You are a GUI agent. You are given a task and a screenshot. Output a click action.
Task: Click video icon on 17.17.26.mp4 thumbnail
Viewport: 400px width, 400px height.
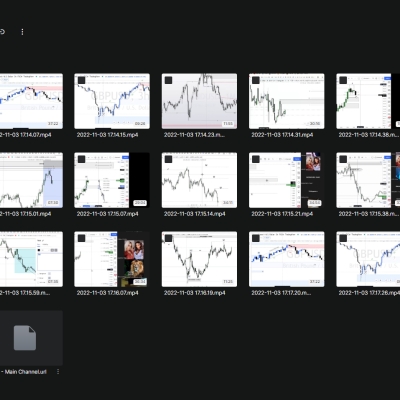tap(343, 238)
